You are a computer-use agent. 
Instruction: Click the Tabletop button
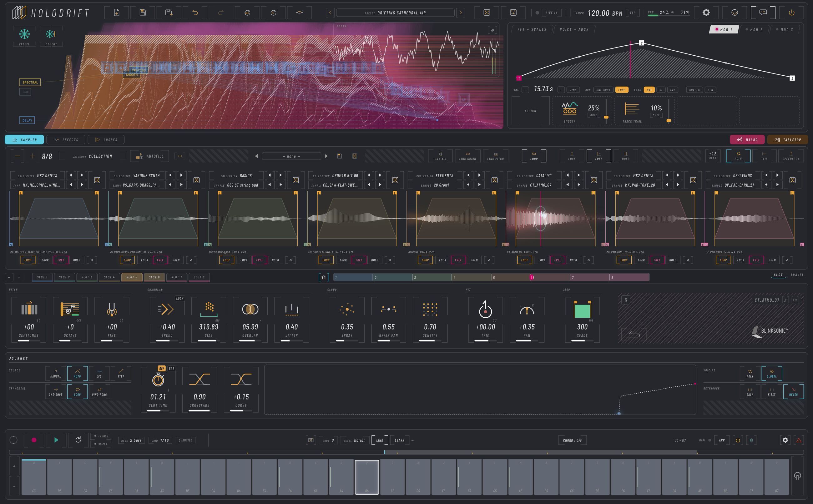787,140
